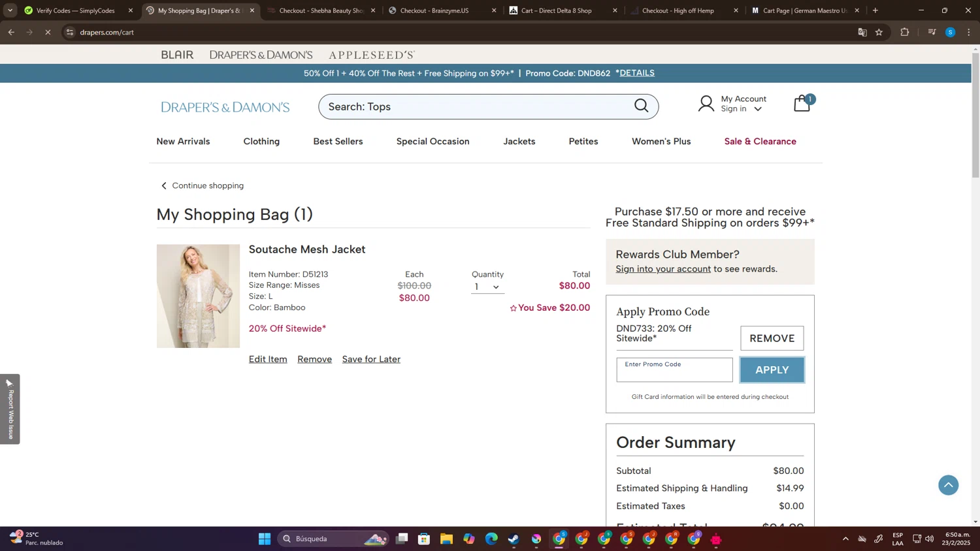Screen dimensions: 980x551
Task: Click the browser address bar URL
Action: click(106, 32)
